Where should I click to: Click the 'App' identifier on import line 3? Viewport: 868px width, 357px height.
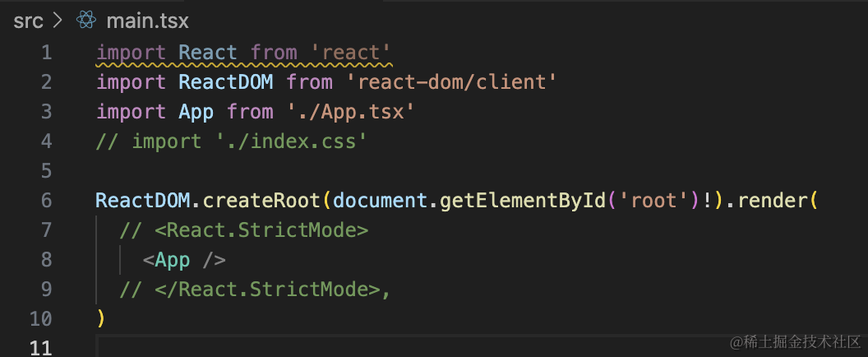point(196,112)
